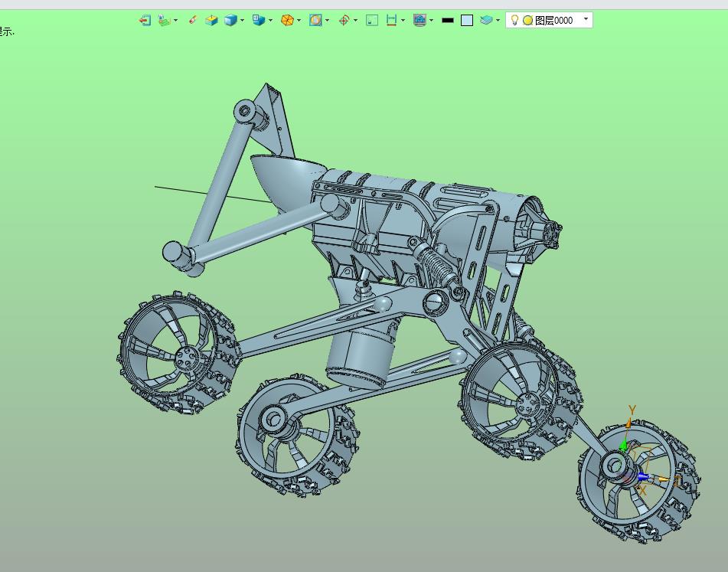
Task: Open dropdown beside the orange polyhedron icon
Action: pyautogui.click(x=299, y=21)
